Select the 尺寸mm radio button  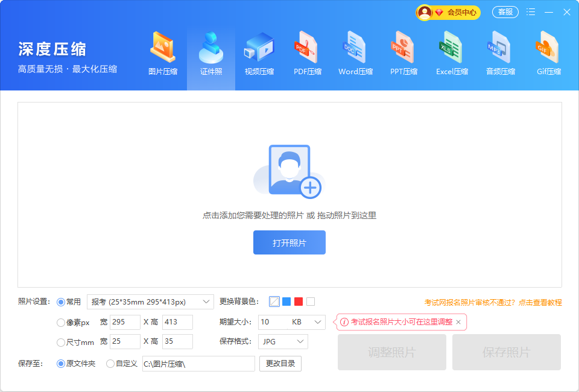pyautogui.click(x=61, y=342)
